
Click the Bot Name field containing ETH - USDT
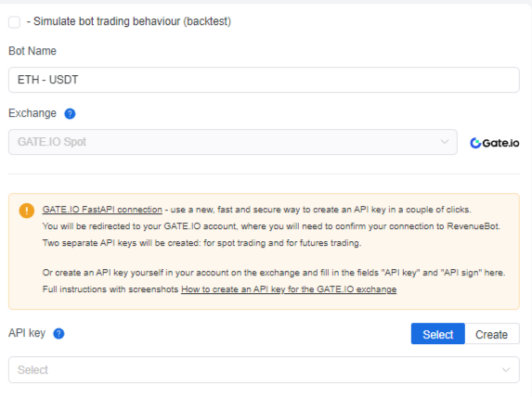point(264,80)
